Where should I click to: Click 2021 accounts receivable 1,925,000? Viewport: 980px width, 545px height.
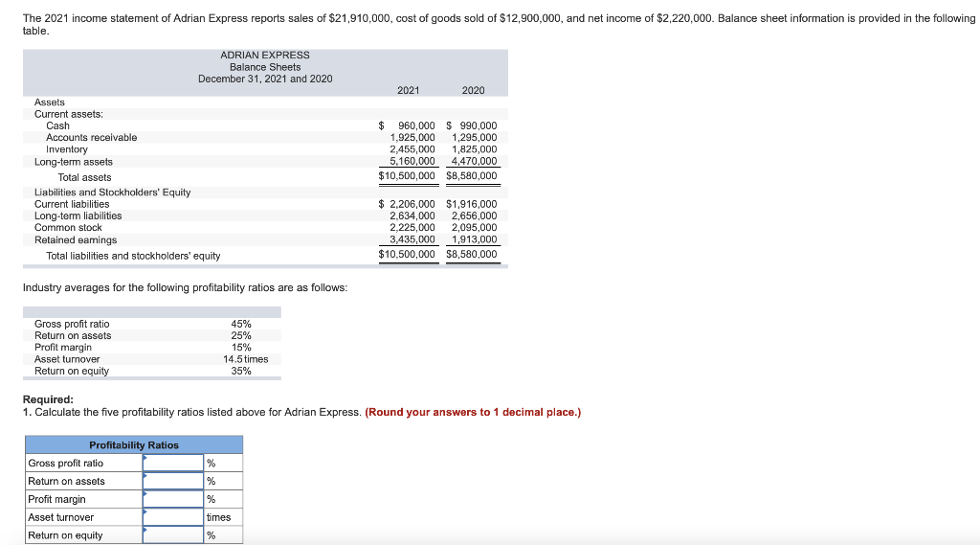click(412, 138)
